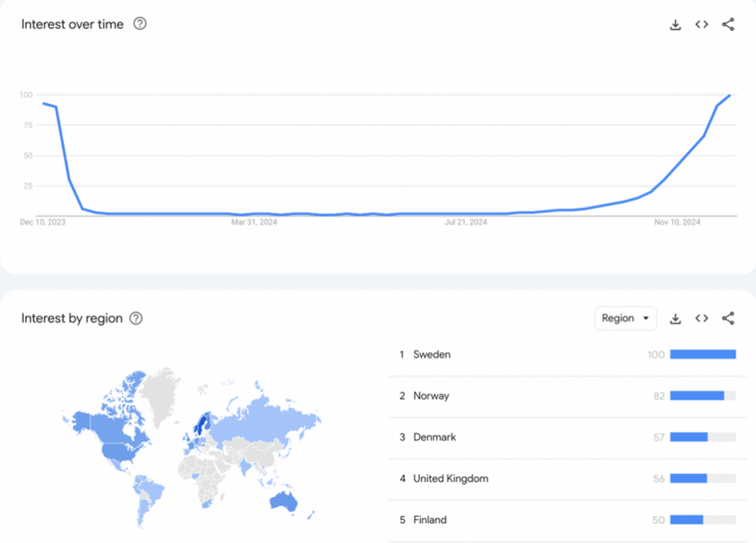This screenshot has width=756, height=543.
Task: Open help for Interest over time
Action: click(140, 23)
